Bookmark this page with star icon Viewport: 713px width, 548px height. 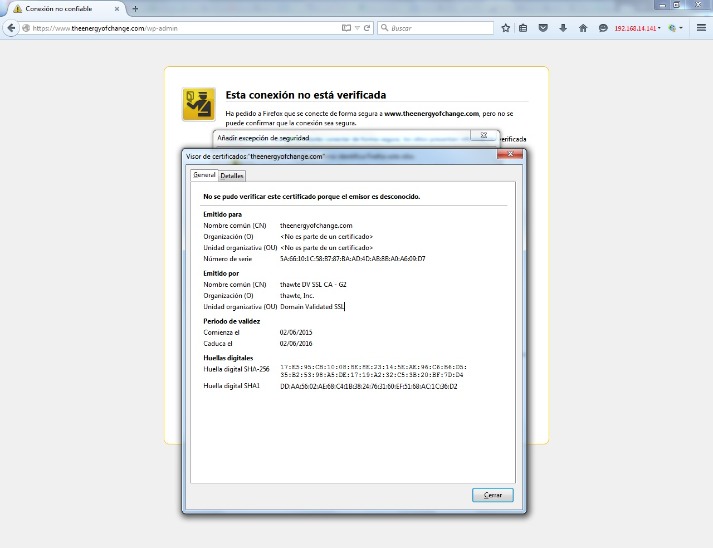(x=505, y=28)
